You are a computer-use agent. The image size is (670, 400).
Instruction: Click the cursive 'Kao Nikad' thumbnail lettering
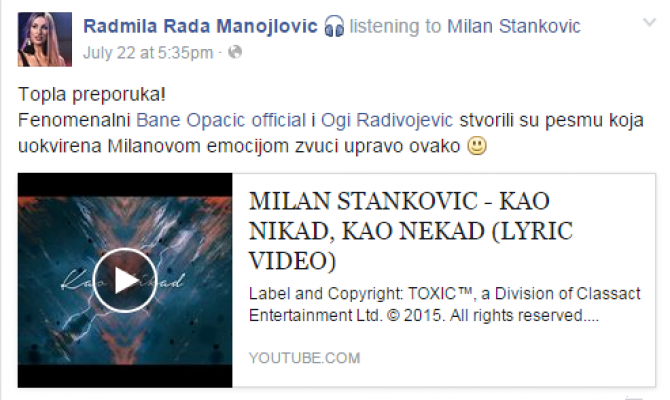(123, 280)
